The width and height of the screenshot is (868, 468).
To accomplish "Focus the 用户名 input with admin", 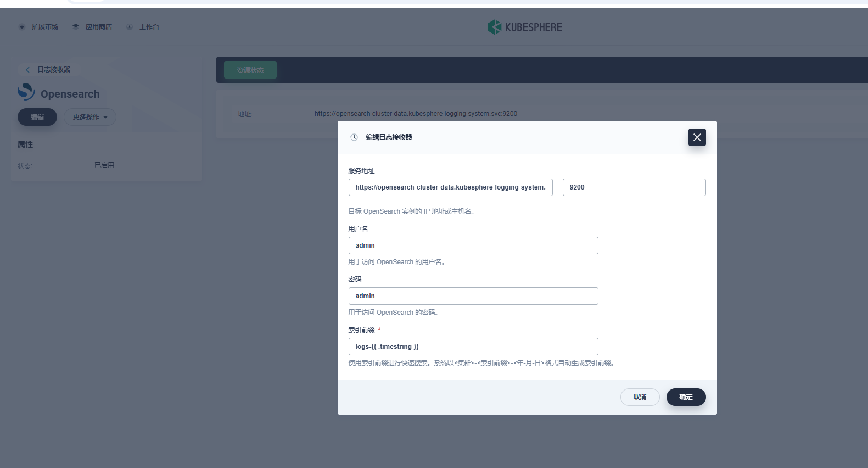I will pos(473,246).
